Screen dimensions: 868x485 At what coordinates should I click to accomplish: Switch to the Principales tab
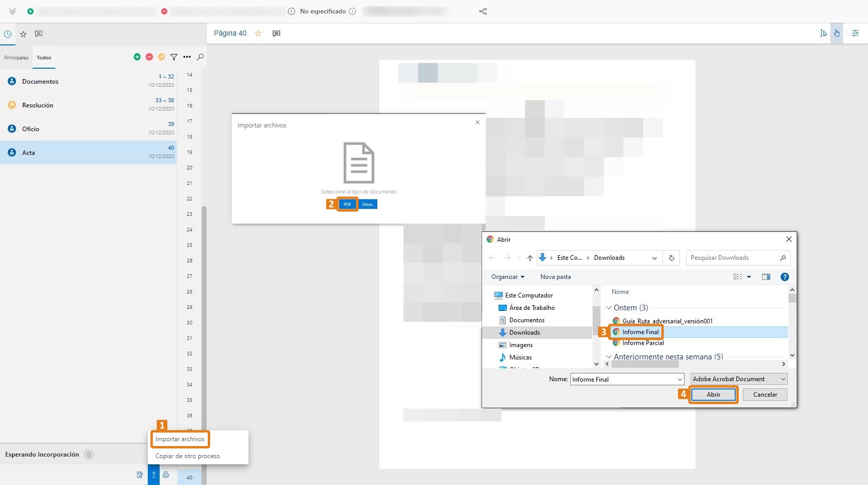click(x=16, y=58)
